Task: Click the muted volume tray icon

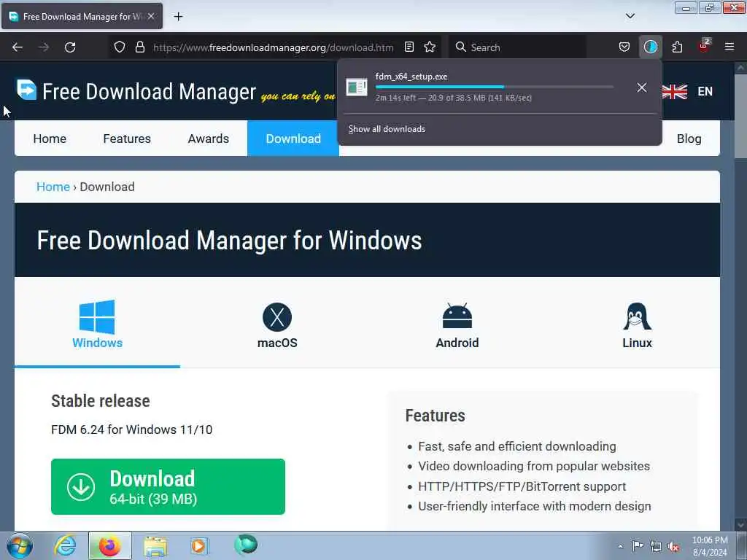Action: click(x=673, y=547)
